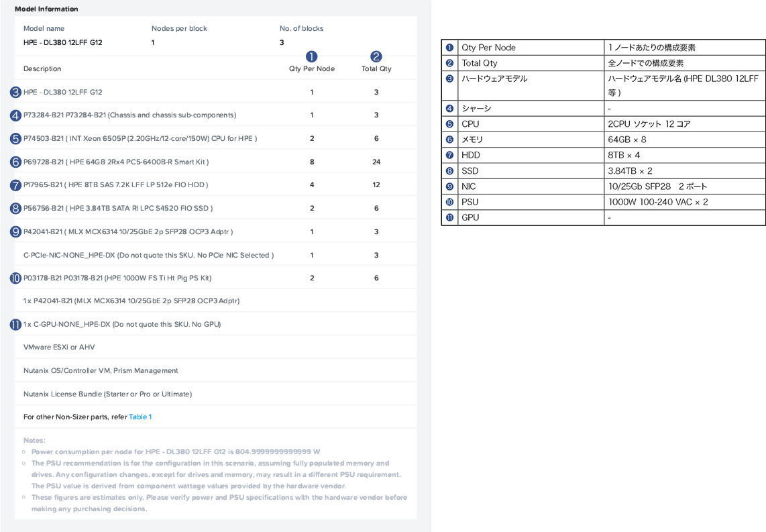
Task: Click the circled 1 badge above Qty Per Node
Action: (311, 57)
